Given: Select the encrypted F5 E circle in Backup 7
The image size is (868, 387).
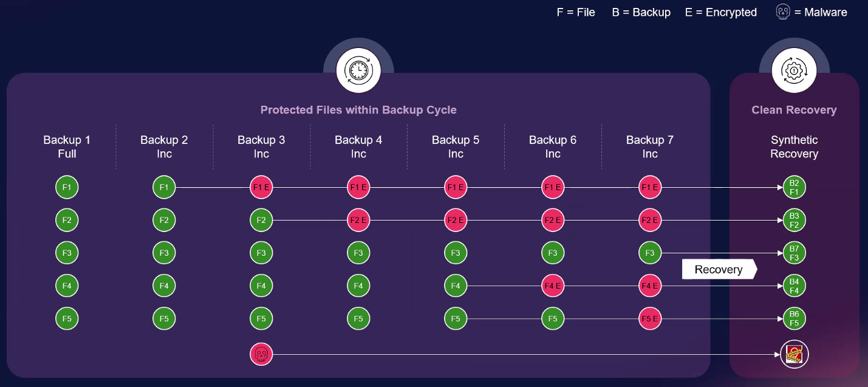Looking at the screenshot, I should tap(650, 318).
